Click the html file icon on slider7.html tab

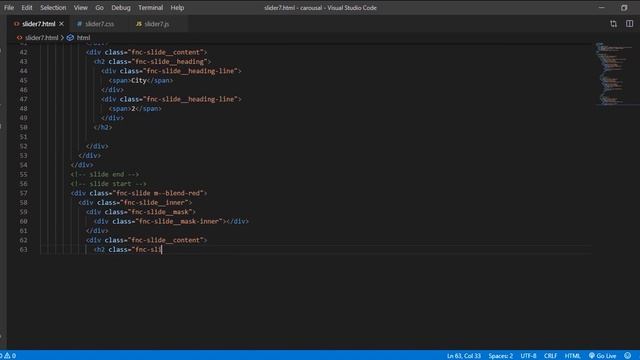16,24
